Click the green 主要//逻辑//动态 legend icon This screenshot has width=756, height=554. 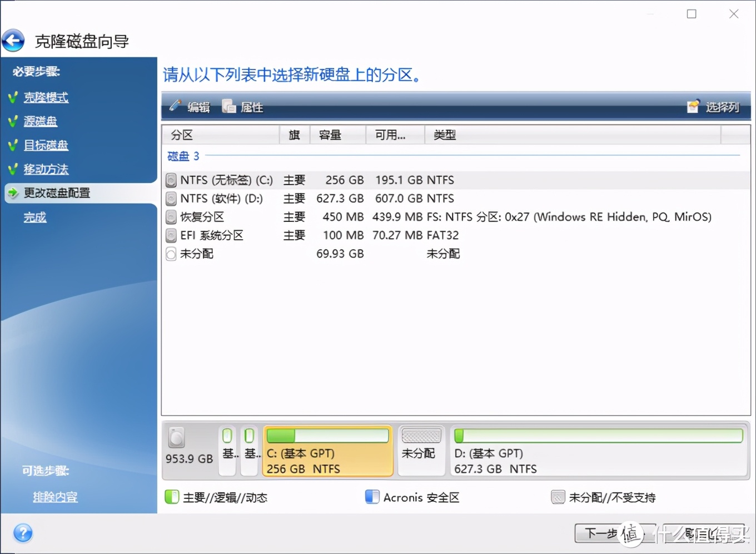pyautogui.click(x=171, y=497)
